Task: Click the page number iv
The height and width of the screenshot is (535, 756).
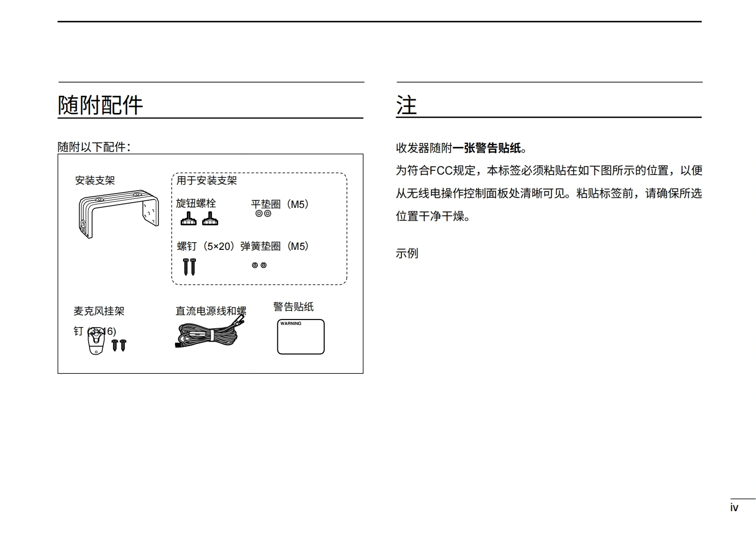Action: 734,508
